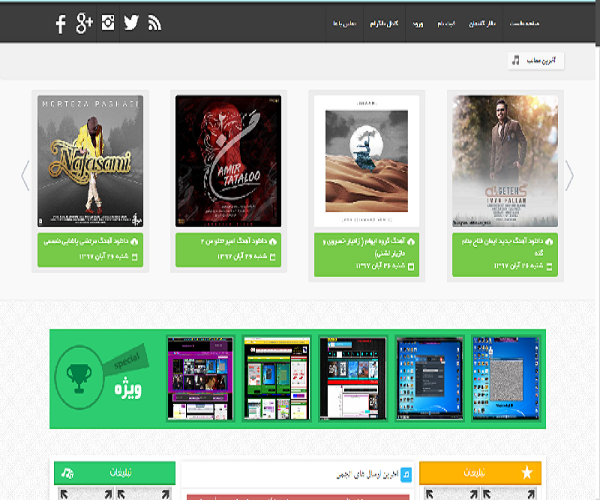Click the blue music icon by forum posts heading

(x=406, y=475)
